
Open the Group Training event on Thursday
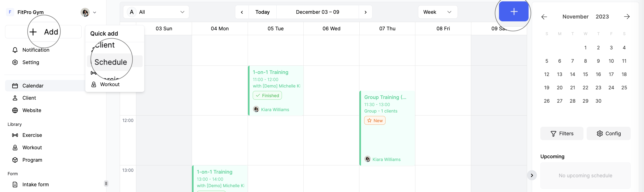tap(387, 128)
